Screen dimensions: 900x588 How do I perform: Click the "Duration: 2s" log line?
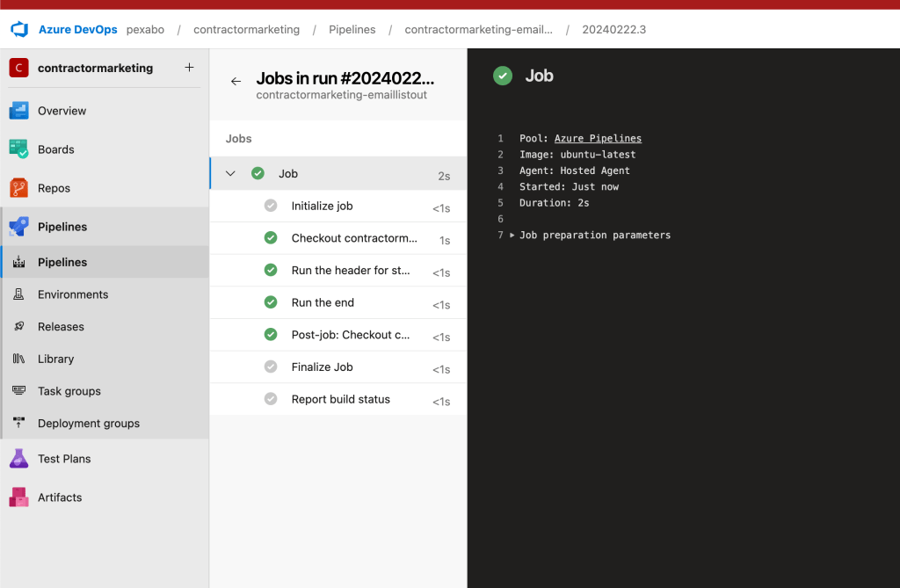554,203
